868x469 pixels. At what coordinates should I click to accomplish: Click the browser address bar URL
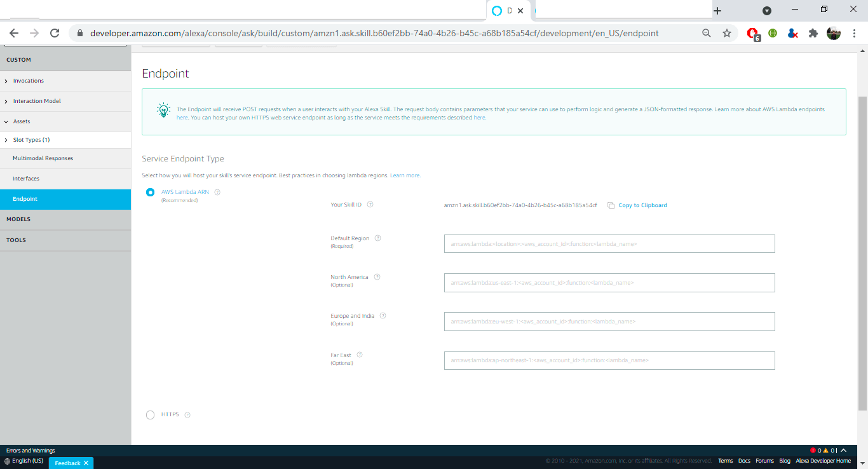[374, 33]
